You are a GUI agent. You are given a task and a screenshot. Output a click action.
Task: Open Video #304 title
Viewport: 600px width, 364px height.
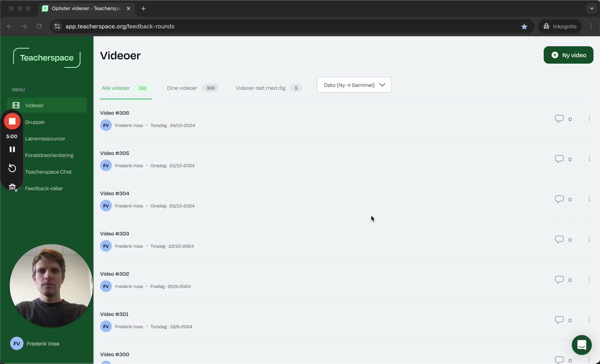point(114,193)
